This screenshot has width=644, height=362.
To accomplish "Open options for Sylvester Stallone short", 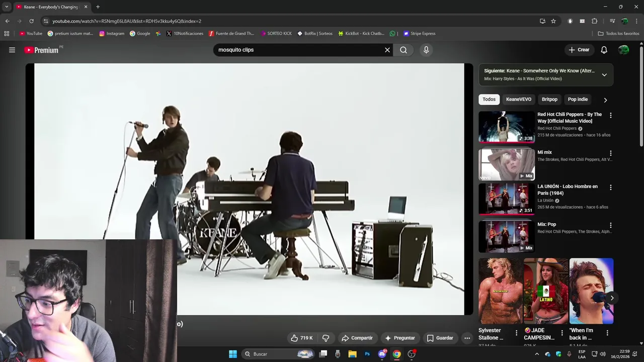I will [516, 333].
